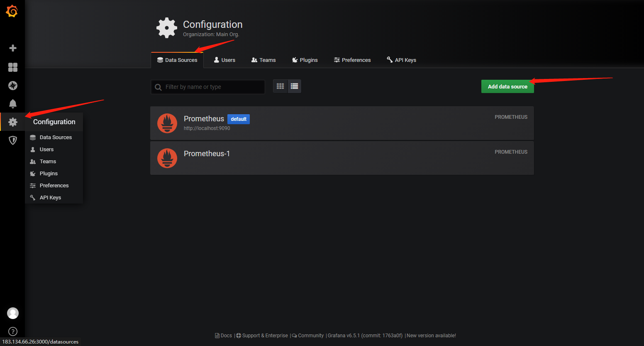
Task: Open the Dashboards grid icon in sidebar
Action: tap(13, 67)
